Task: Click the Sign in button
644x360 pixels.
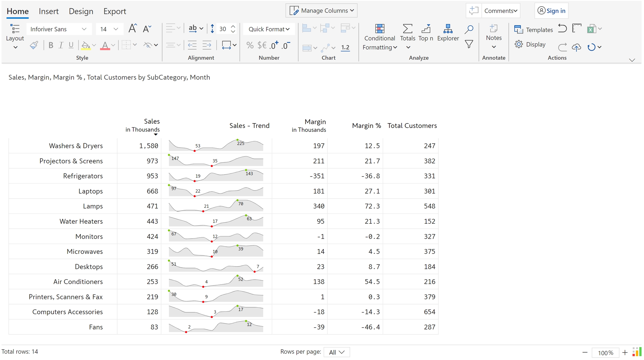Action: [551, 11]
